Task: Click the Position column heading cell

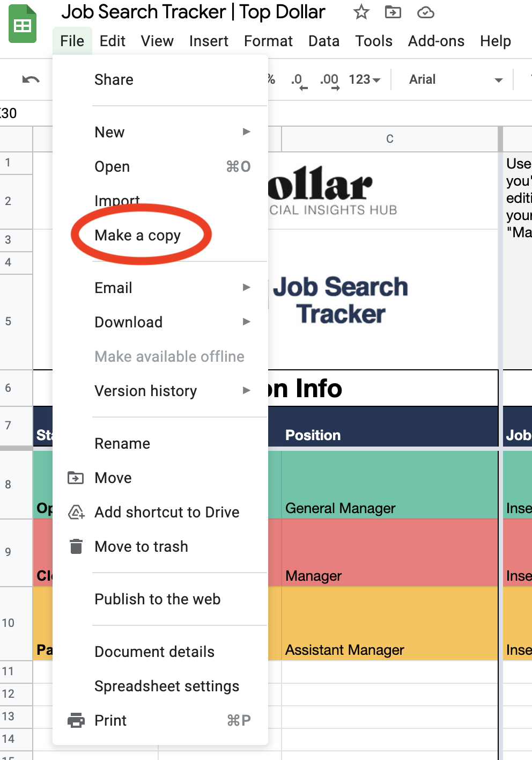Action: [x=390, y=427]
